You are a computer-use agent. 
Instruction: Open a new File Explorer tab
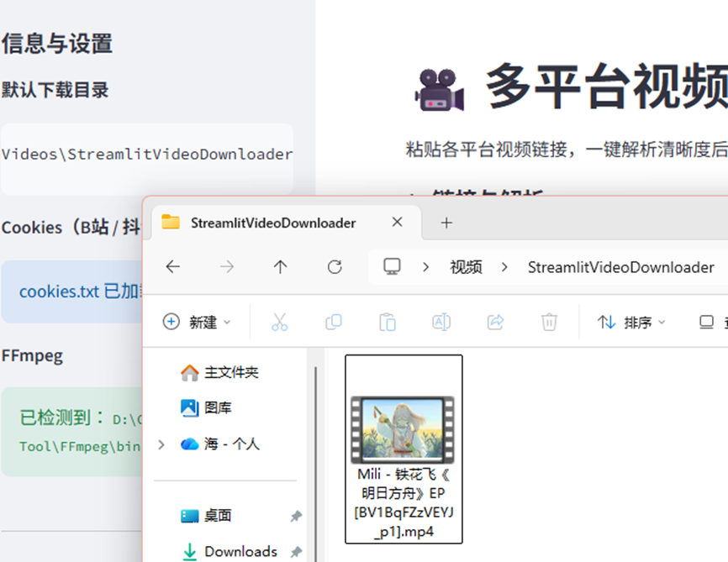[x=446, y=223]
